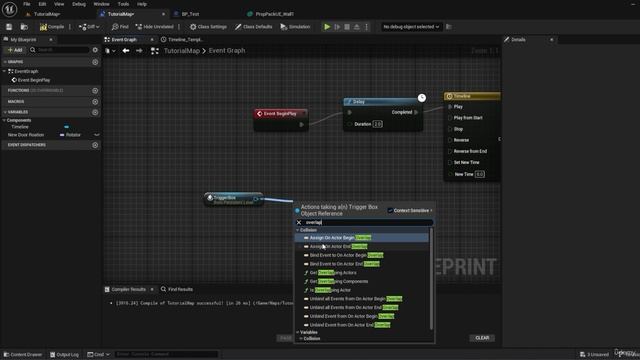Switch to the PropPackUE_Wall tab
This screenshot has height=360, width=640.
[x=274, y=14]
